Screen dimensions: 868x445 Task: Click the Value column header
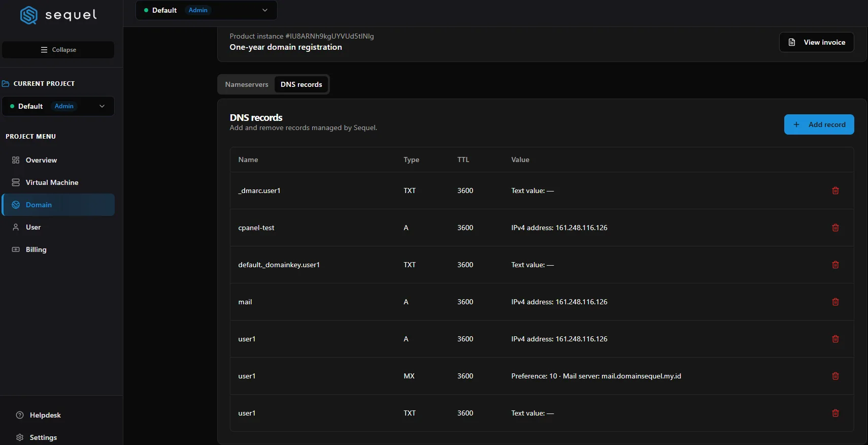[x=520, y=160]
